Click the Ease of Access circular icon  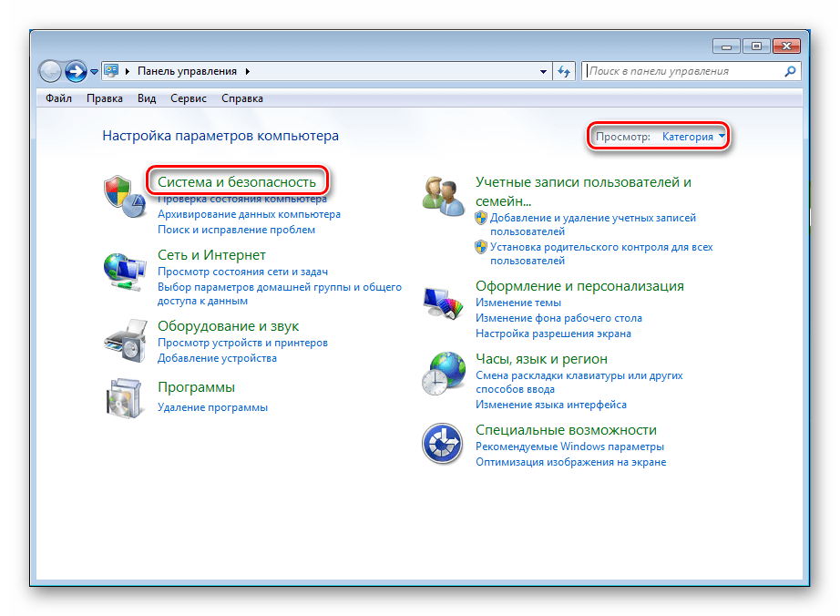442,444
